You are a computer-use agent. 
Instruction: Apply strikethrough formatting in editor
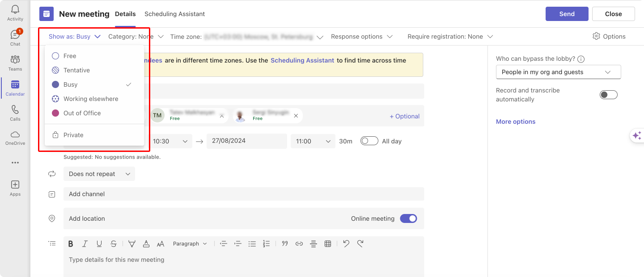114,243
